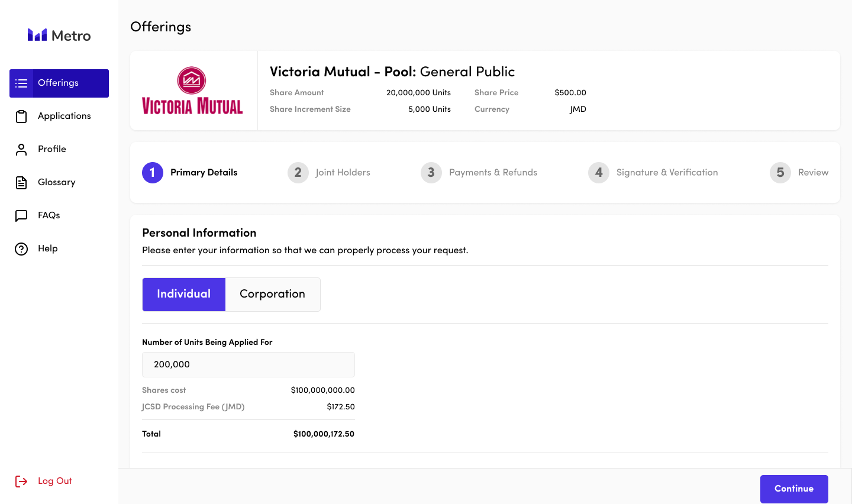The height and width of the screenshot is (504, 852).
Task: Open the Applications menu item
Action: point(59,117)
